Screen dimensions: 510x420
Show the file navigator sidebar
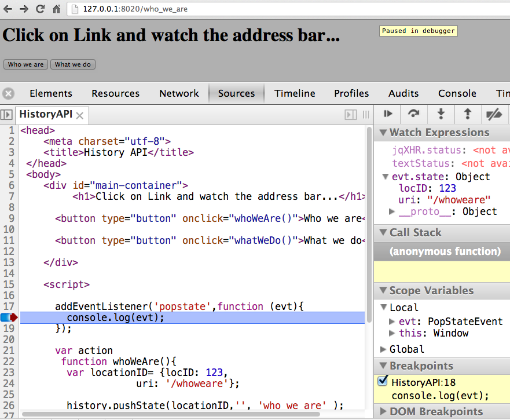[x=6, y=115]
